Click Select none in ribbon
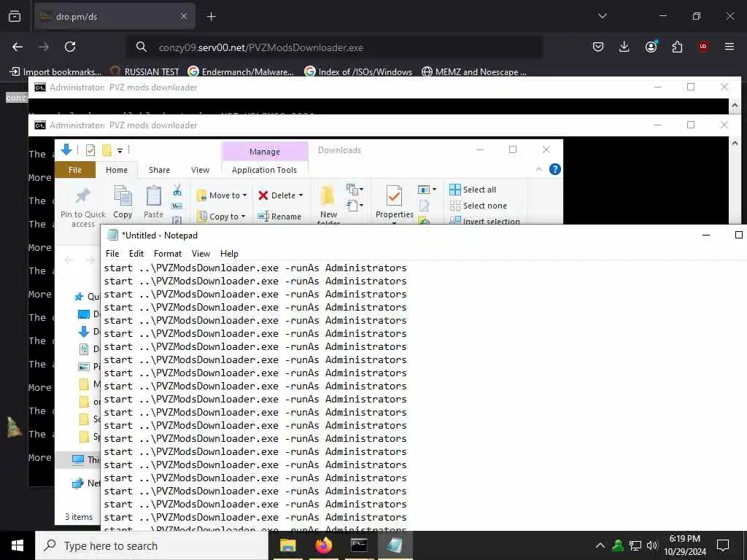 (479, 206)
